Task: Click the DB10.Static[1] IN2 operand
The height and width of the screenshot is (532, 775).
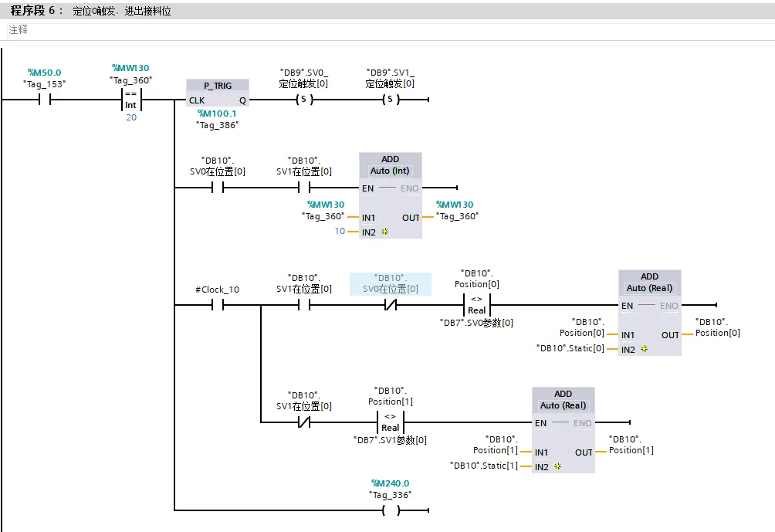Action: [x=484, y=466]
